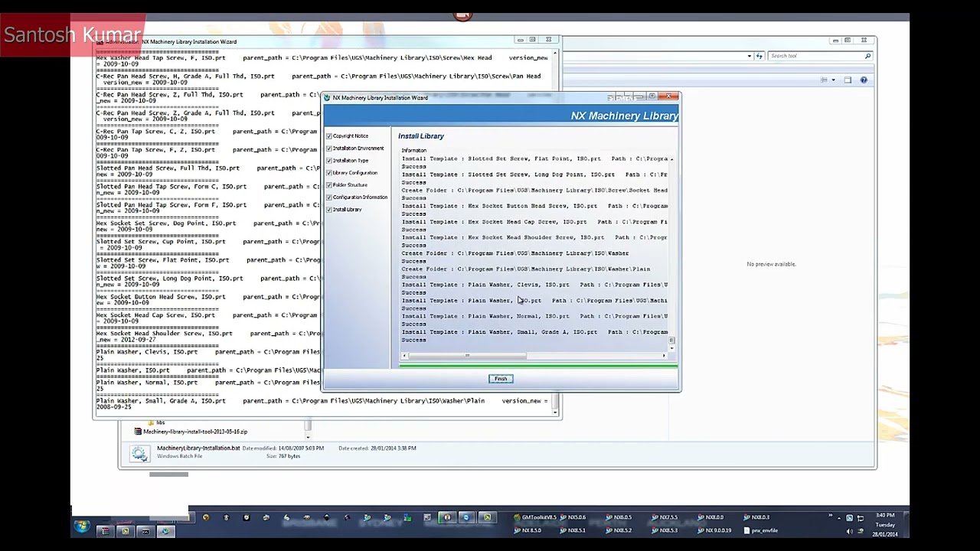
Task: Toggle the Copyright Notice checkbox
Action: [329, 136]
